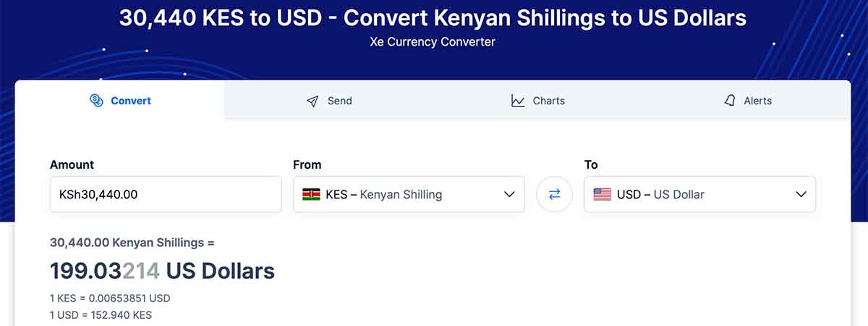Click the Send paper plane icon
The height and width of the screenshot is (326, 868).
[x=312, y=101]
